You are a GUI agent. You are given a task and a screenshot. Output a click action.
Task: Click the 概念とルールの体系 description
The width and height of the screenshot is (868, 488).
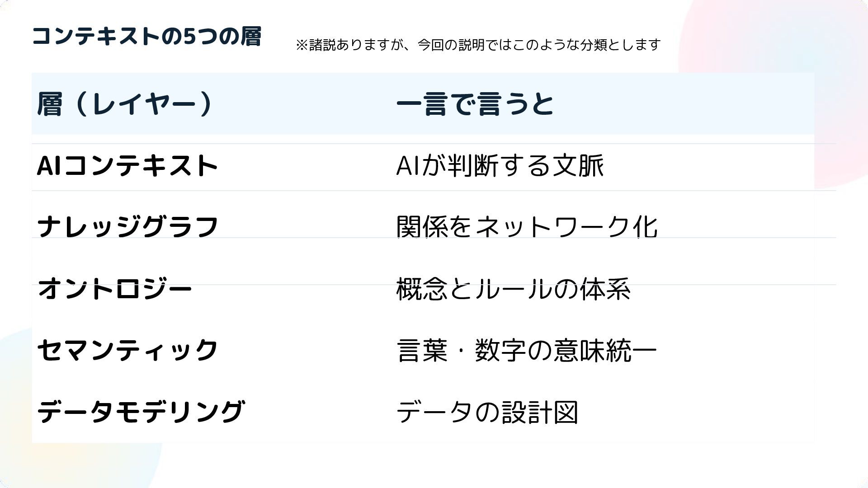pyautogui.click(x=513, y=289)
